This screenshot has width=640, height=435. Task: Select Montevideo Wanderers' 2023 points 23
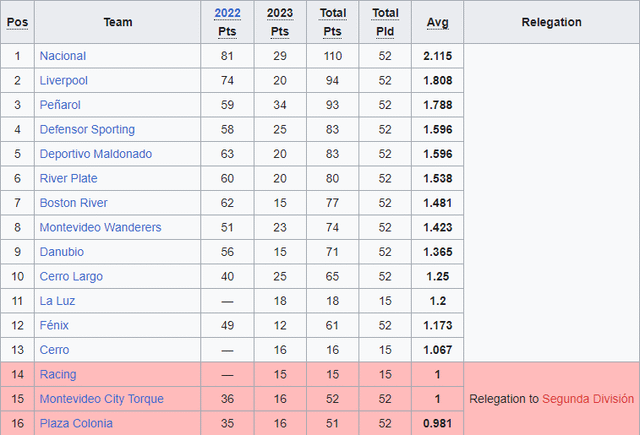point(280,227)
